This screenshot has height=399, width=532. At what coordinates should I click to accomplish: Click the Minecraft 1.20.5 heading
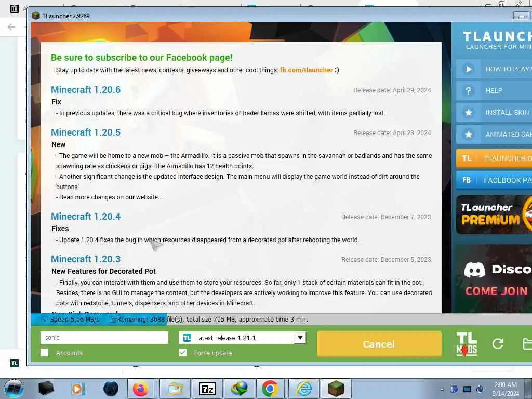coord(86,132)
